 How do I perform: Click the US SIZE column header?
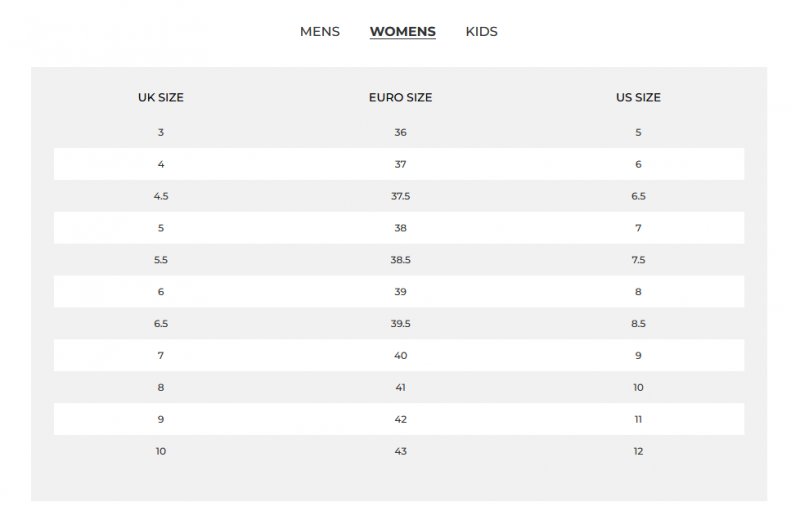tap(638, 97)
